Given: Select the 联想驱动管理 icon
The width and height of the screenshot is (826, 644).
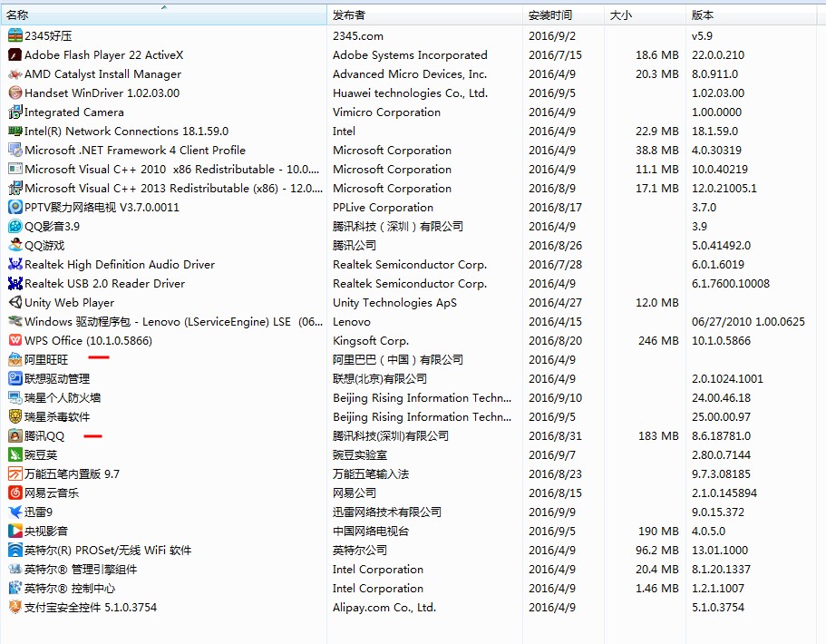Looking at the screenshot, I should (x=15, y=378).
